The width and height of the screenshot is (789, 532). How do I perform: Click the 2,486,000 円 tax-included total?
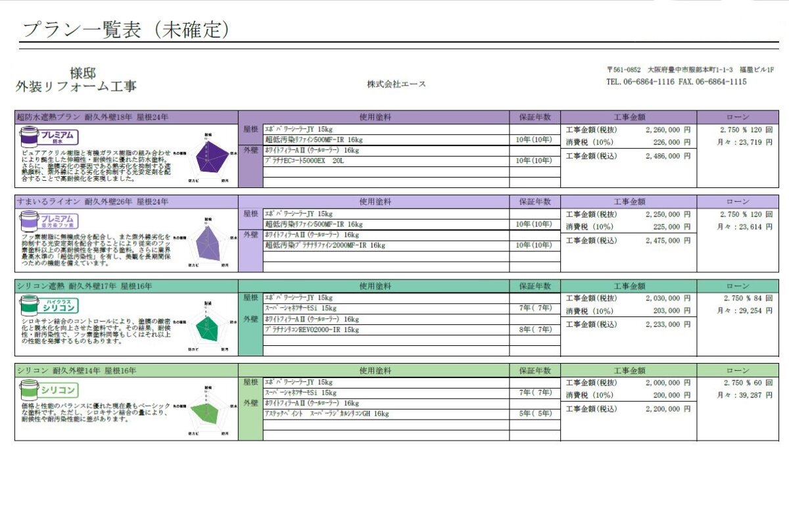668,156
